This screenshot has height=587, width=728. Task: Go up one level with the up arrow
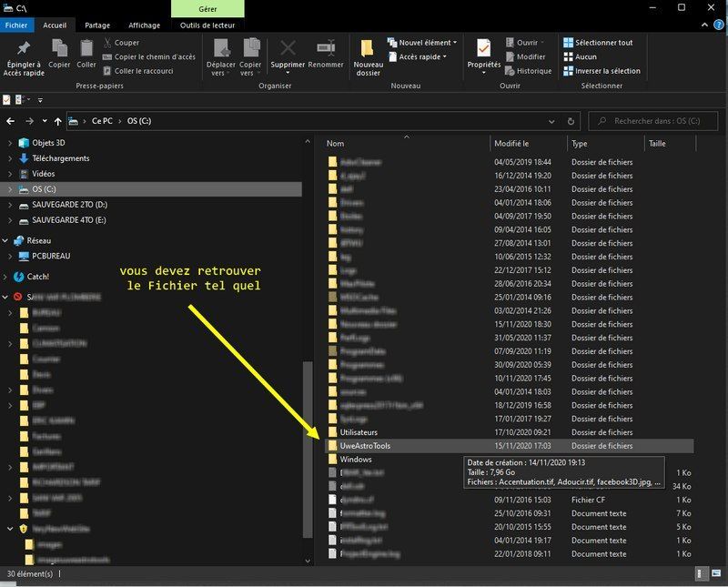tap(57, 121)
